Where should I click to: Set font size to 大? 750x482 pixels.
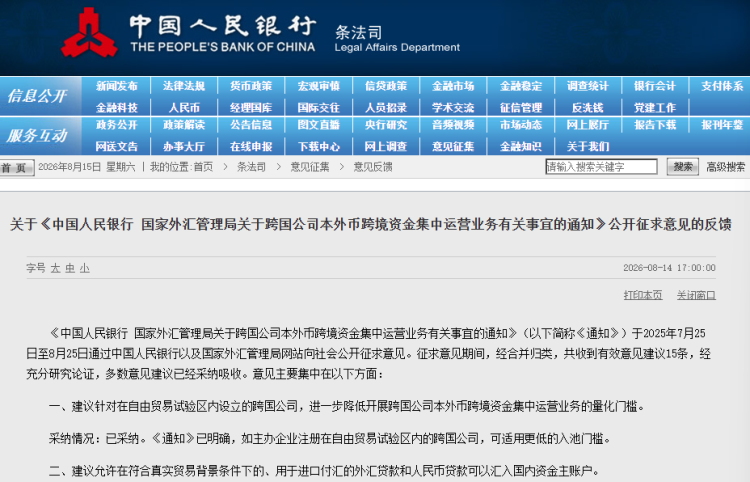[55, 268]
